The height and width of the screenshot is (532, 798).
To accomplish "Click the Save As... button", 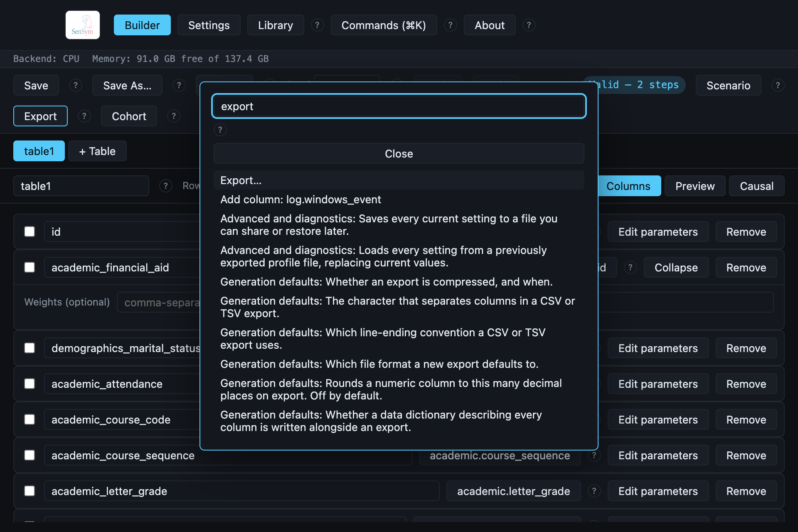I will [x=127, y=85].
